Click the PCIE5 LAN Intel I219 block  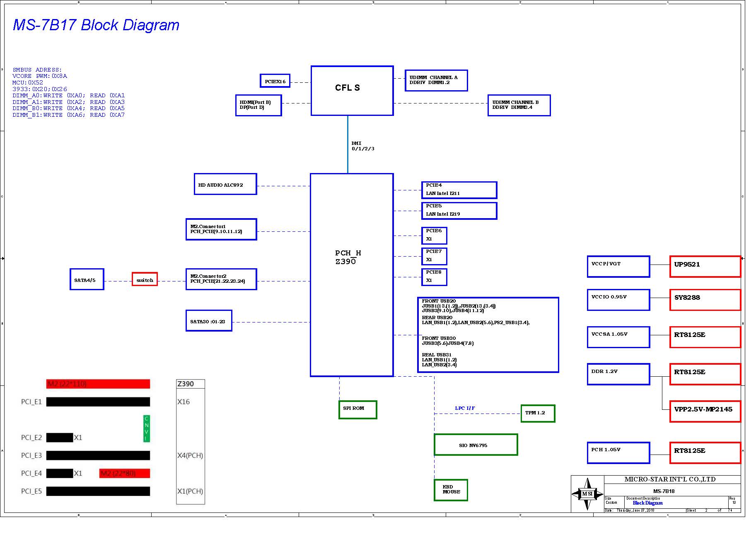tap(459, 211)
